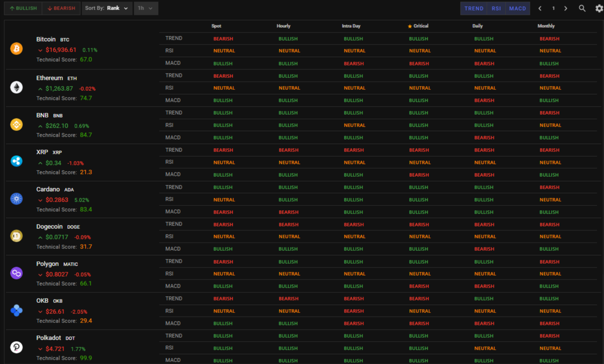Click the Cardano coin logo

(17, 198)
